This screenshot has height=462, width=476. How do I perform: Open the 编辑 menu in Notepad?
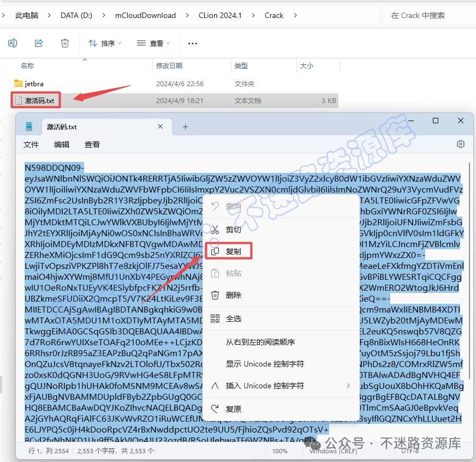62,145
